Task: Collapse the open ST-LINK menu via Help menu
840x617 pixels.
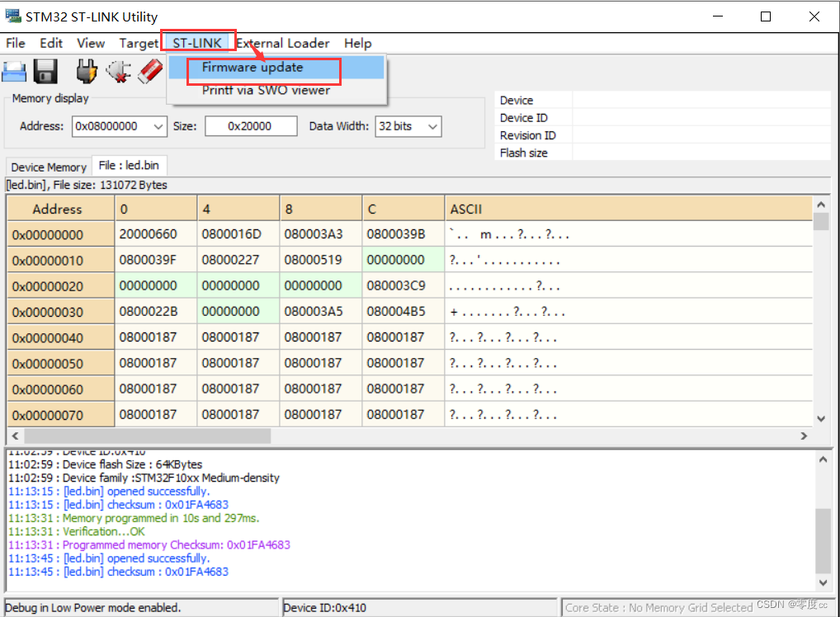Action: (x=358, y=43)
